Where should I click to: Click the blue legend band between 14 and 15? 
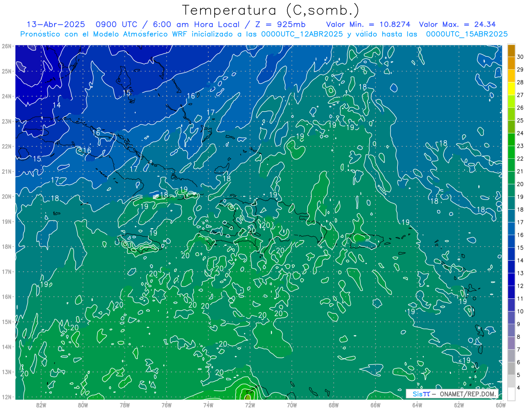(511, 254)
